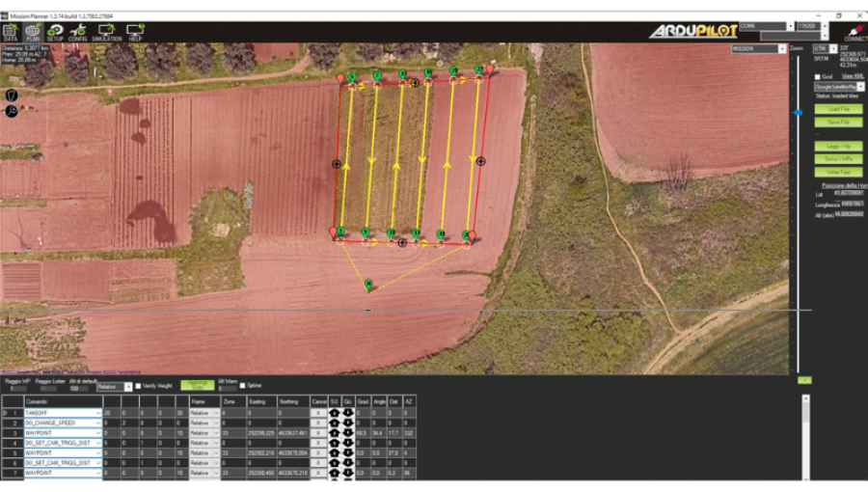The image size is (868, 492).
Task: Move DO_CHANGE_SPEED row down
Action: pyautogui.click(x=347, y=423)
